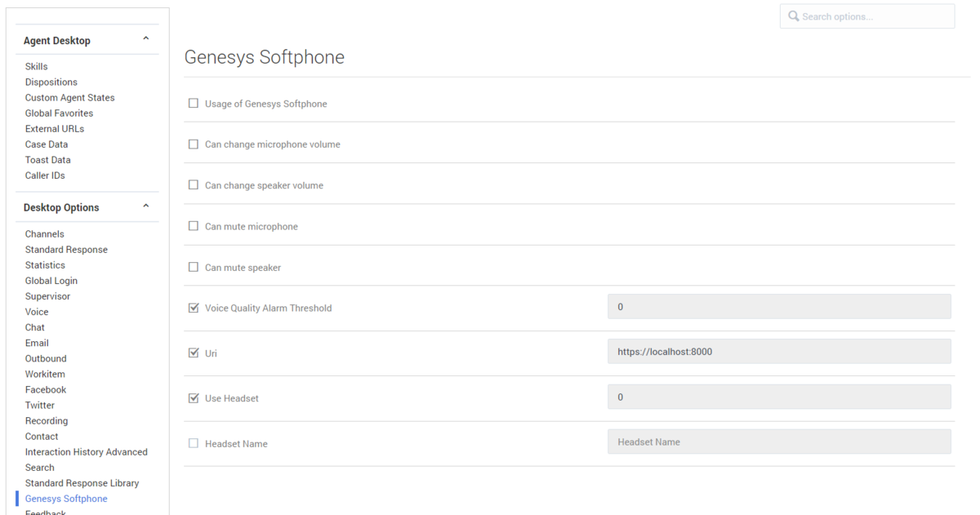
Task: Open the first Standard Response item
Action: [66, 250]
